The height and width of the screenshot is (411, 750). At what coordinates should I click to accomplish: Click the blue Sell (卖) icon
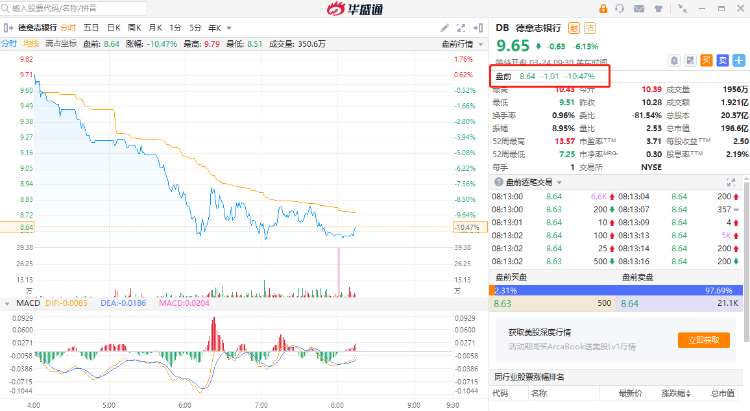[x=723, y=60]
